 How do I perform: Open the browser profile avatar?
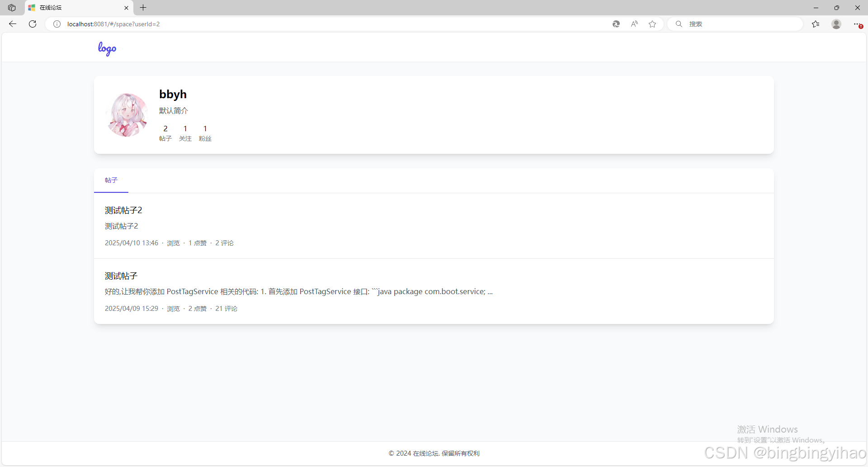click(x=836, y=24)
